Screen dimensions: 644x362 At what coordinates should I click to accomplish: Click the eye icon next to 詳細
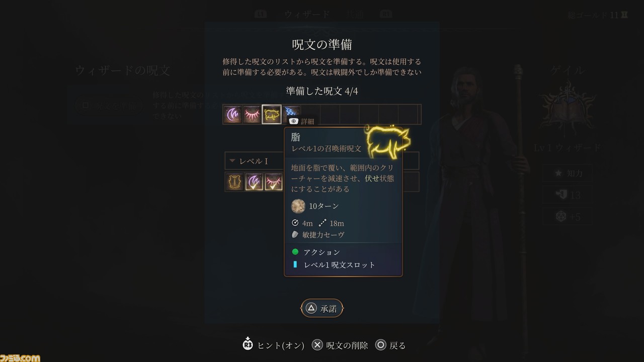tap(294, 121)
